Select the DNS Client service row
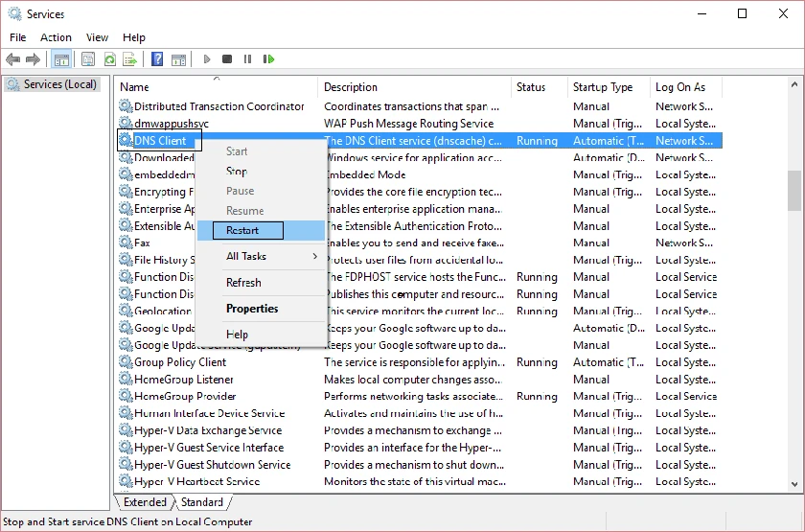805x532 pixels. point(420,140)
